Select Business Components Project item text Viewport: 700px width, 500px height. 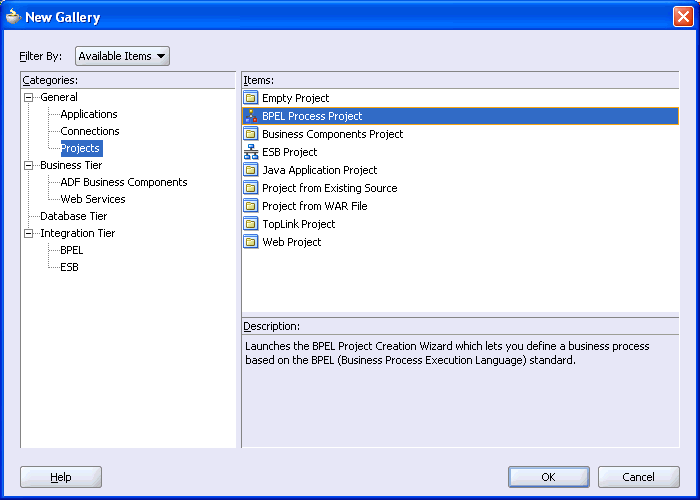coord(333,134)
